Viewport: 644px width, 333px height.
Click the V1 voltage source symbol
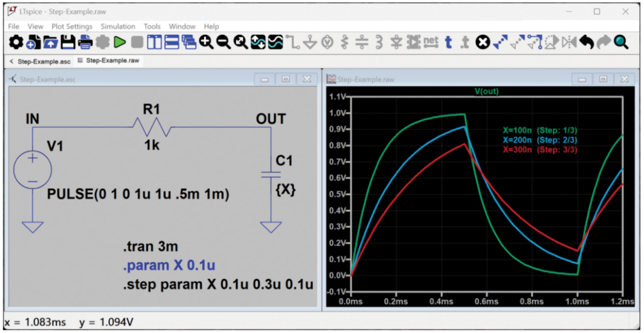[x=33, y=170]
